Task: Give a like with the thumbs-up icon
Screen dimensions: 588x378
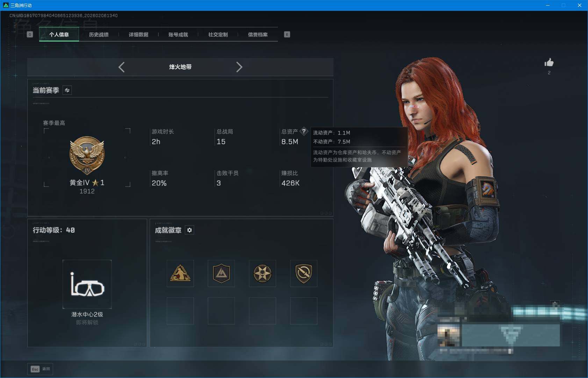Action: (x=549, y=63)
